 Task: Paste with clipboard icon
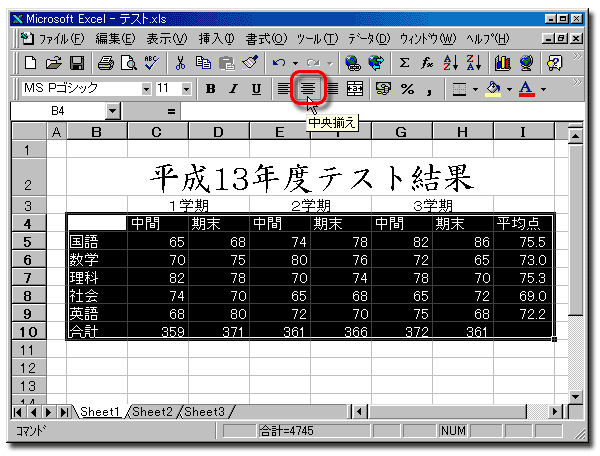tap(227, 63)
